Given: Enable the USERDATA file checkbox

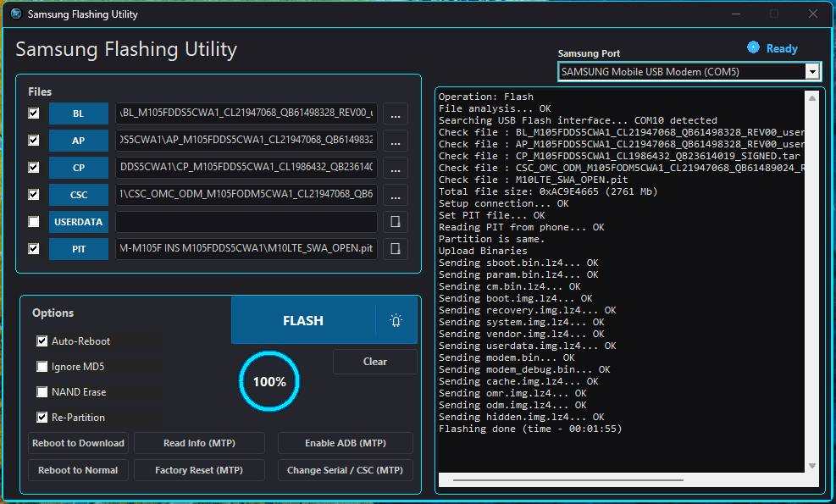Looking at the screenshot, I should 34,221.
